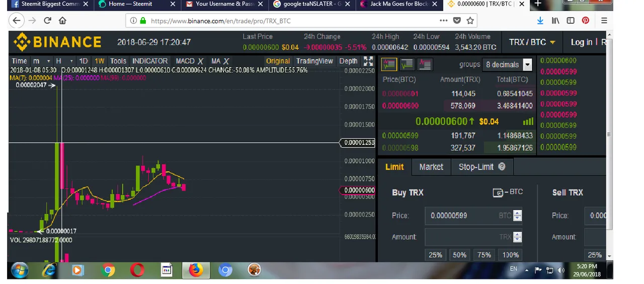The image size is (644, 284).
Task: Click the Pocket save icon in address bar
Action: click(x=457, y=21)
